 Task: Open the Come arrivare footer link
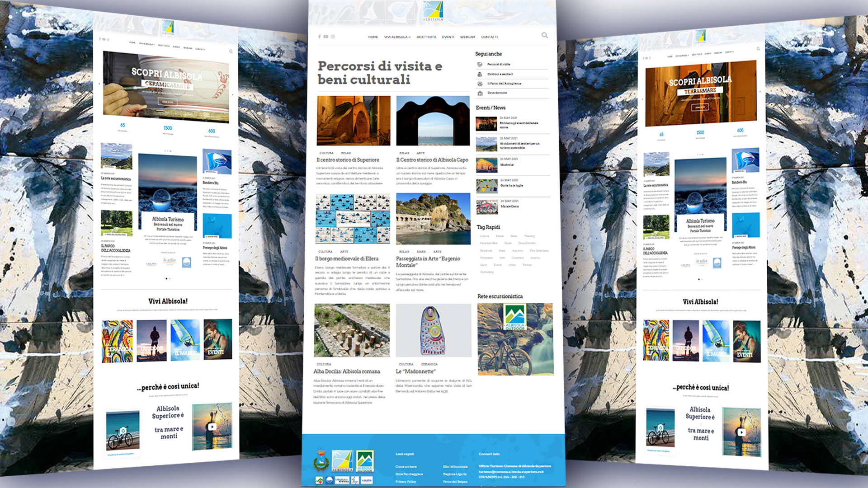click(x=406, y=467)
